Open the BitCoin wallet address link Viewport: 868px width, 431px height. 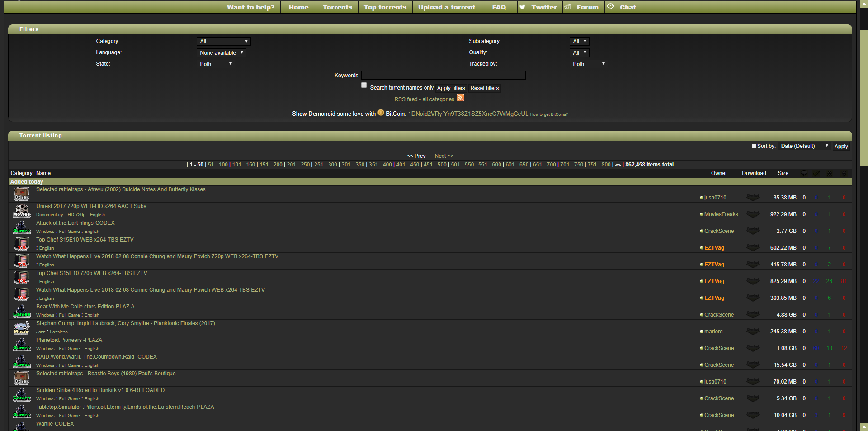468,114
